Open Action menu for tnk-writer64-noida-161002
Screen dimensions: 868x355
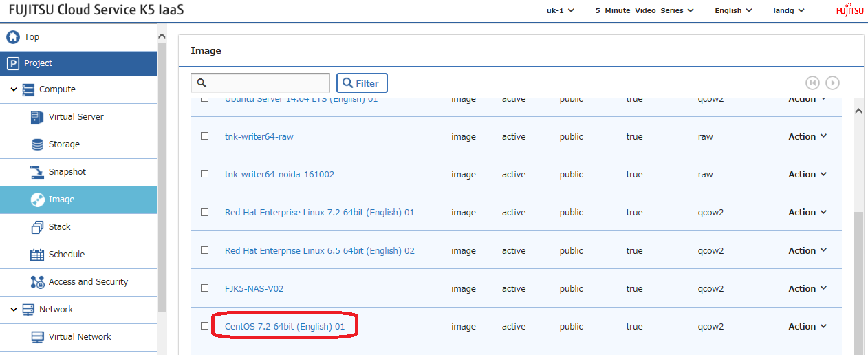click(807, 174)
